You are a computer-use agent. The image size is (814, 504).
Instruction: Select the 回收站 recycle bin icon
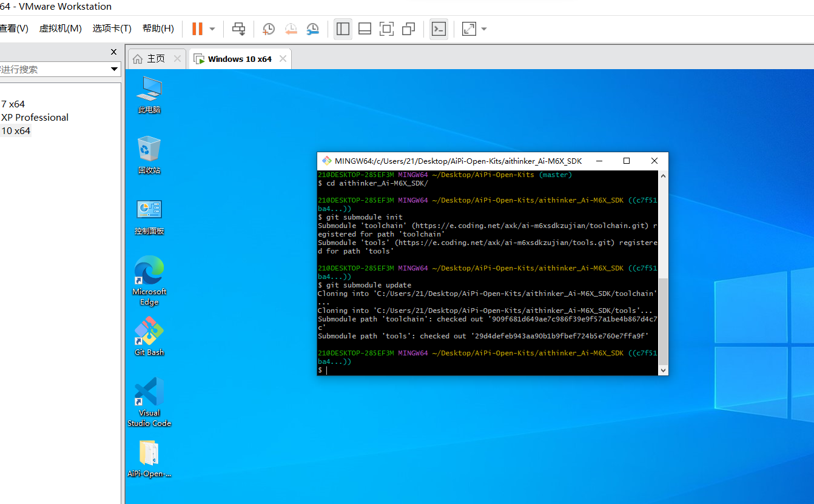point(149,155)
